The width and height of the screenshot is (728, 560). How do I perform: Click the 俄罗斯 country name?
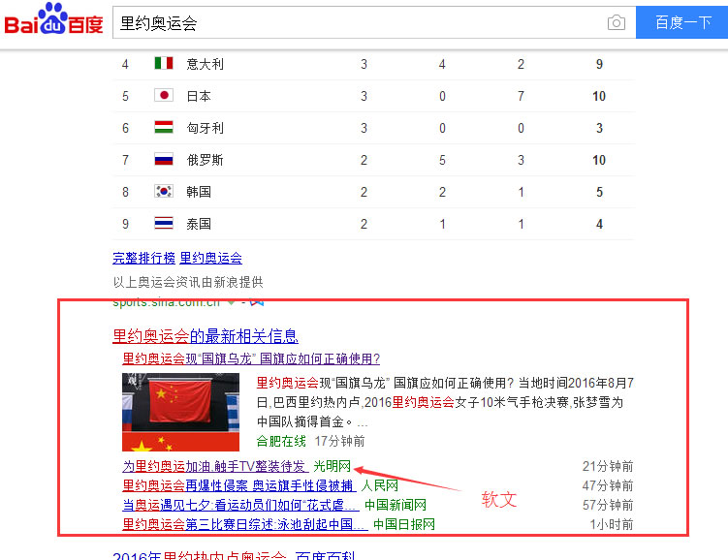(205, 160)
